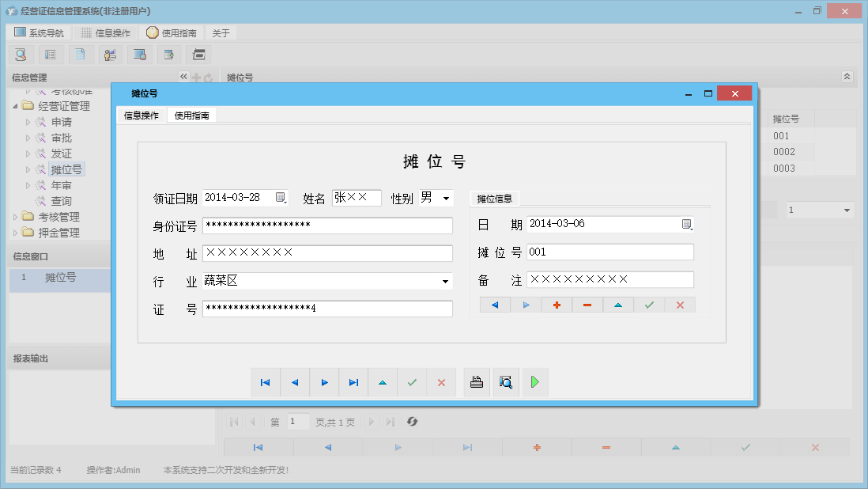
Task: Delete a record with the minus icon in 摊位信息
Action: coord(587,305)
